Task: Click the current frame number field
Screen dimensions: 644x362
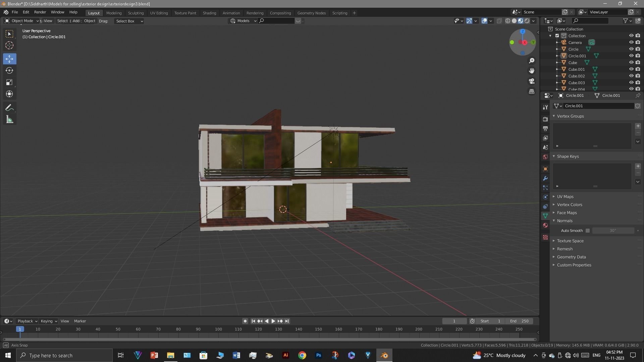Action: (454, 321)
